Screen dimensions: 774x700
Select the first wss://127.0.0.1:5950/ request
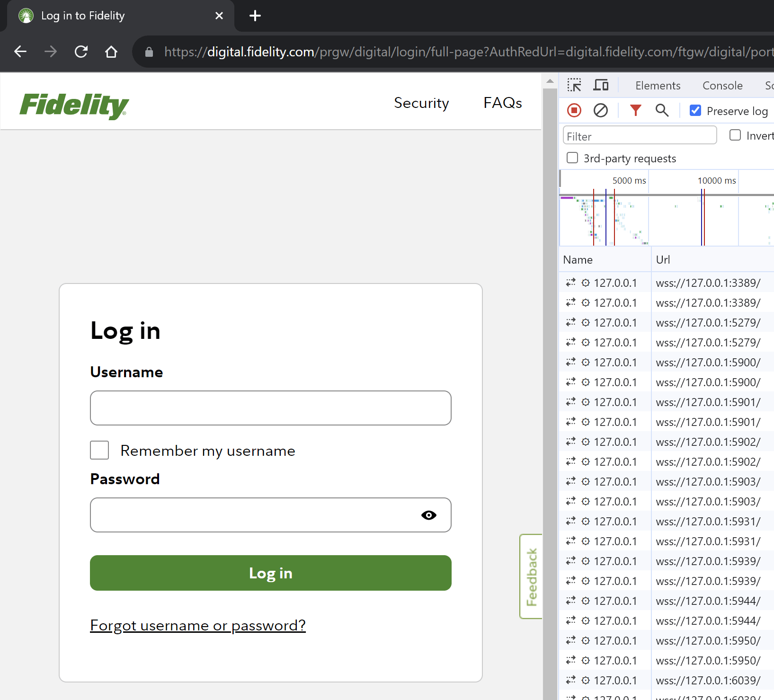(x=667, y=640)
